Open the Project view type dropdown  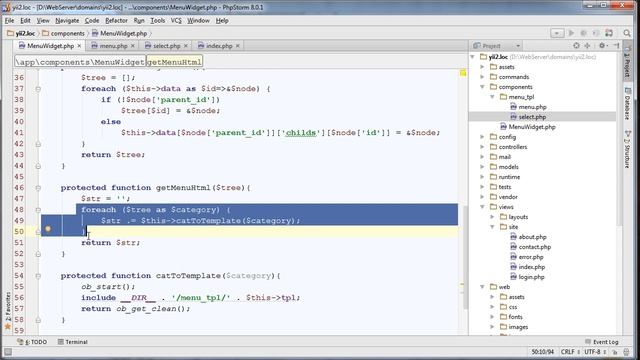518,46
